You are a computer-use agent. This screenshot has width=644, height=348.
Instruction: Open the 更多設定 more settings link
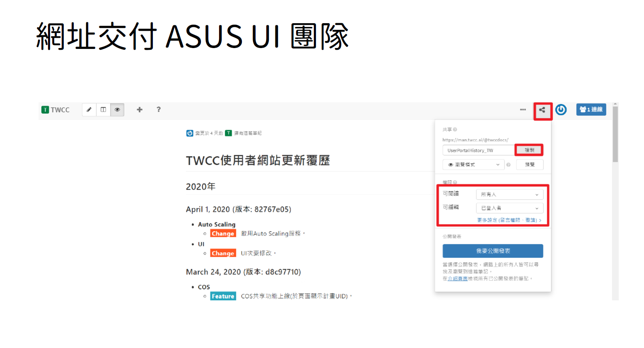[x=509, y=220]
